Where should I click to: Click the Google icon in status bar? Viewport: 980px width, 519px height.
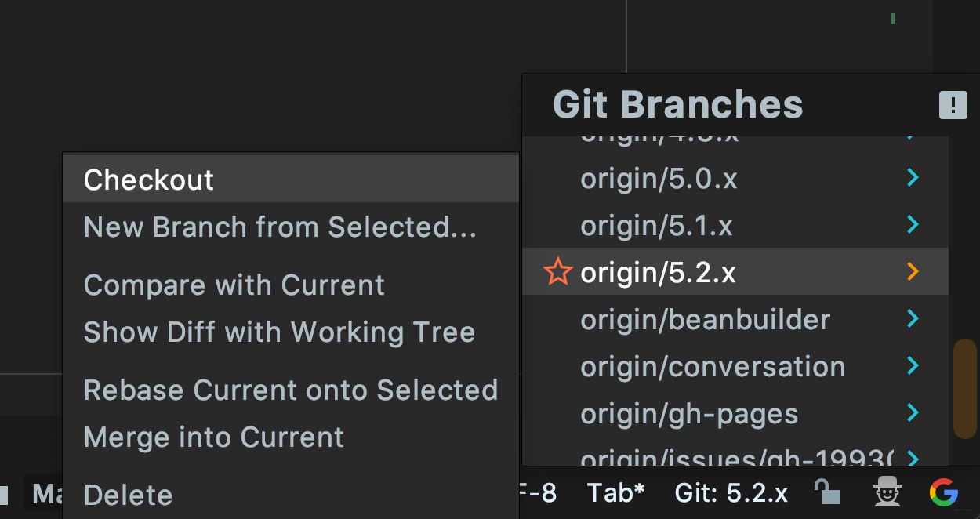(x=944, y=492)
